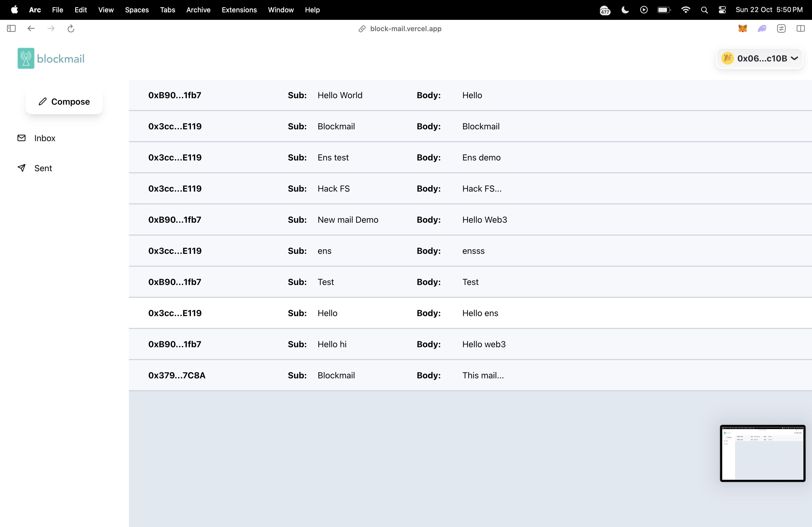Click the screenshot preview thumbnail
The height and width of the screenshot is (527, 812).
coord(763,453)
